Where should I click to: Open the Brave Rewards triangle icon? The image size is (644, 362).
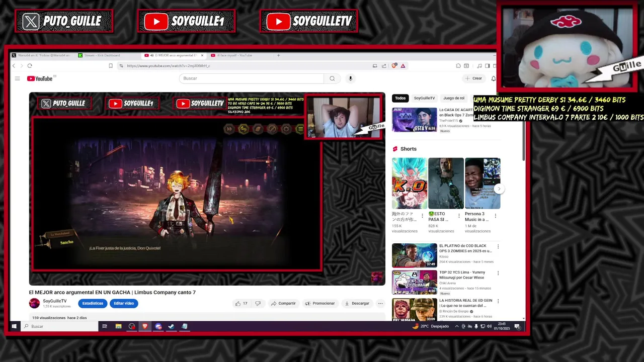click(x=403, y=66)
